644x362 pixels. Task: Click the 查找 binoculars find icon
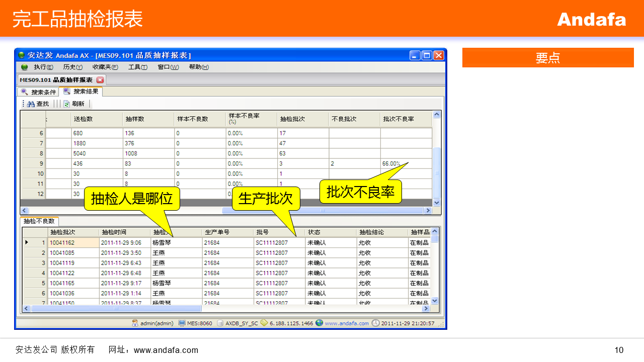tap(31, 104)
